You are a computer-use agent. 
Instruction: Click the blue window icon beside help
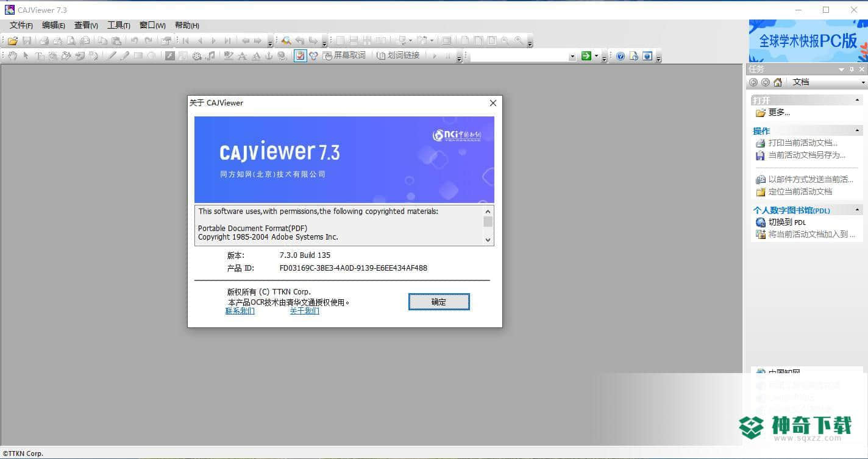click(x=647, y=56)
